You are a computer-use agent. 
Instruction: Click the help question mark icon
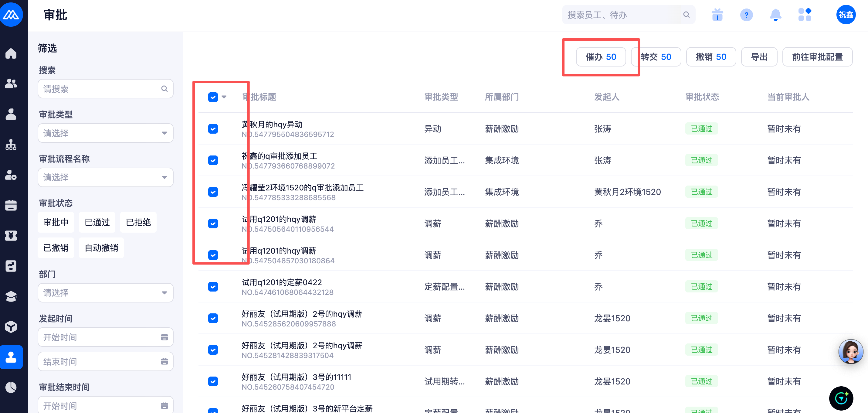click(746, 15)
